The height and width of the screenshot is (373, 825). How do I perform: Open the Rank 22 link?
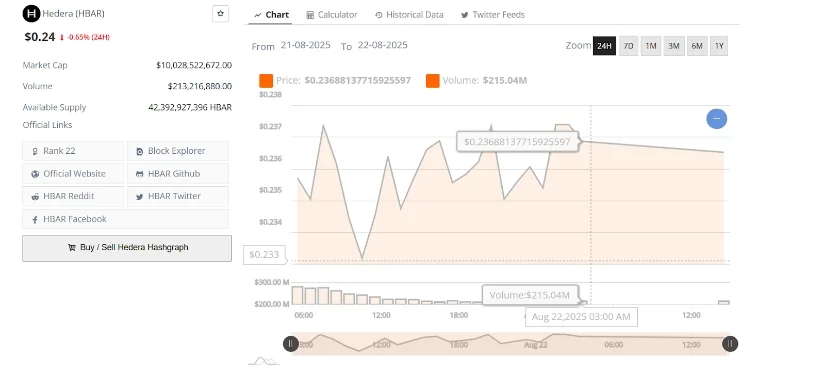pyautogui.click(x=73, y=151)
